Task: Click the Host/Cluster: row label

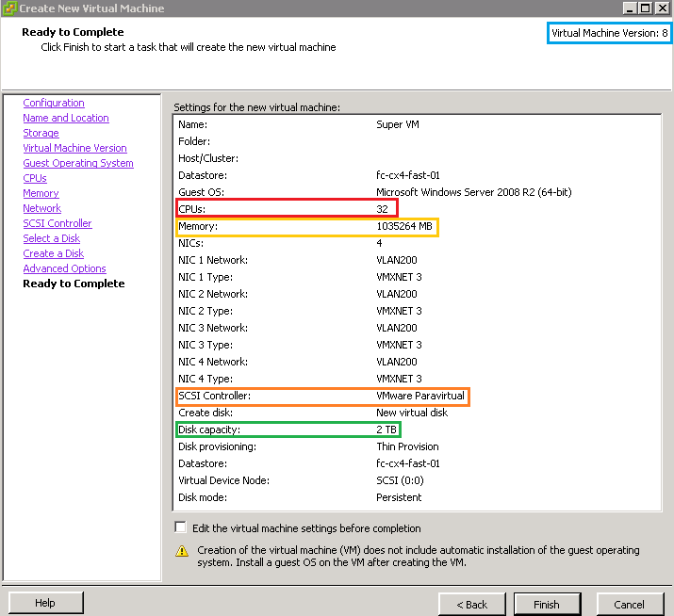Action: [x=208, y=158]
